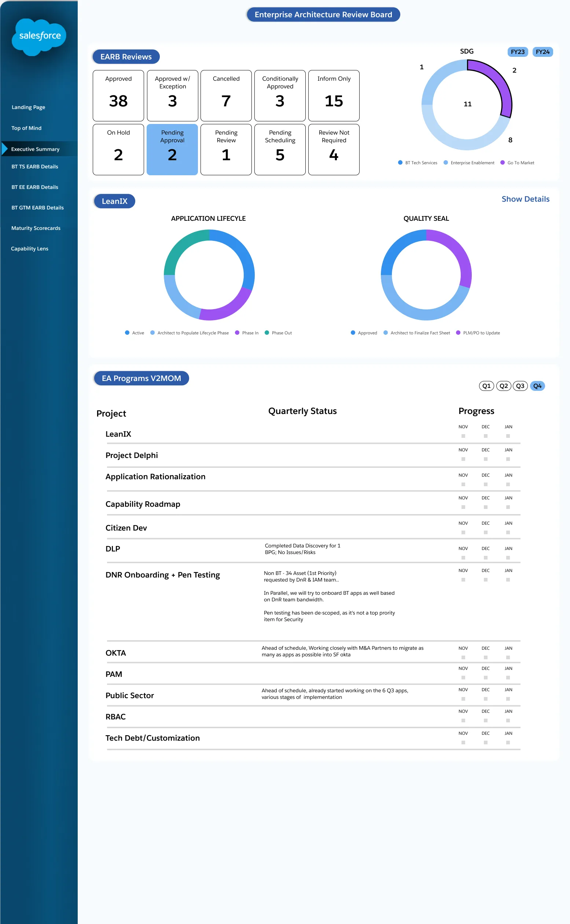The height and width of the screenshot is (924, 570).
Task: Click the Show Details link
Action: tap(526, 199)
